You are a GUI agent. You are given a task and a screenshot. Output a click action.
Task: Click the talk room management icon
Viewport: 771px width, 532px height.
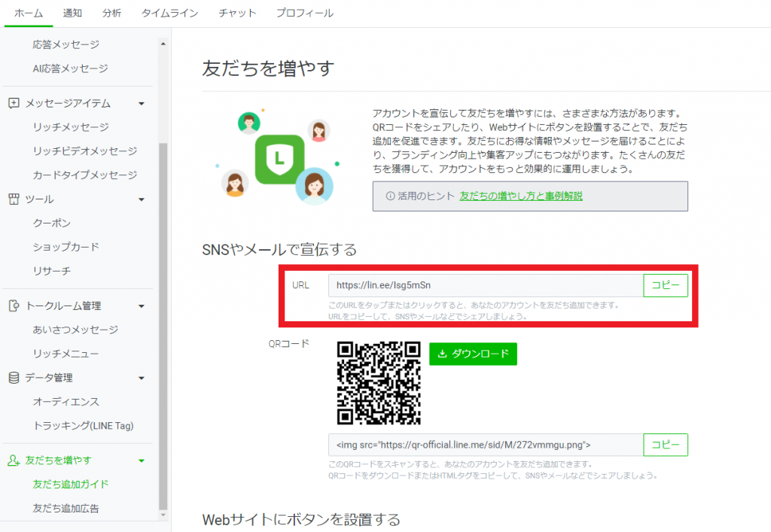pos(14,306)
